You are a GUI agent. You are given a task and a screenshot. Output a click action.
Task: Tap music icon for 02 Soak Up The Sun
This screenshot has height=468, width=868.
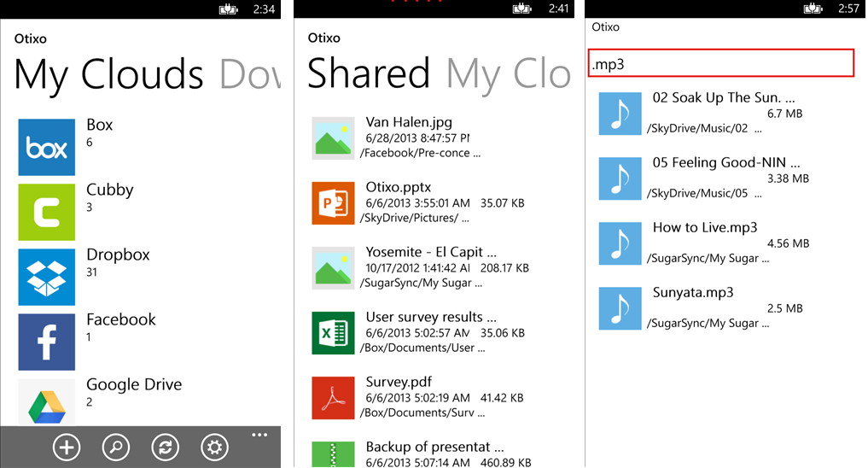click(620, 114)
